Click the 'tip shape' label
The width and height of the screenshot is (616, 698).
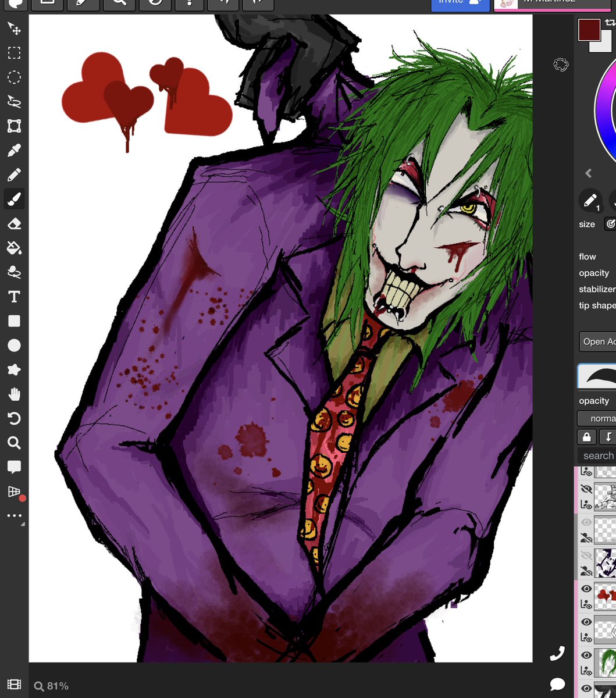point(597,305)
